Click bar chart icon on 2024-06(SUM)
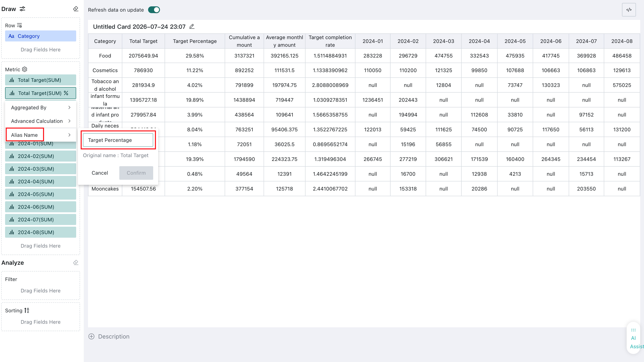 [11, 207]
